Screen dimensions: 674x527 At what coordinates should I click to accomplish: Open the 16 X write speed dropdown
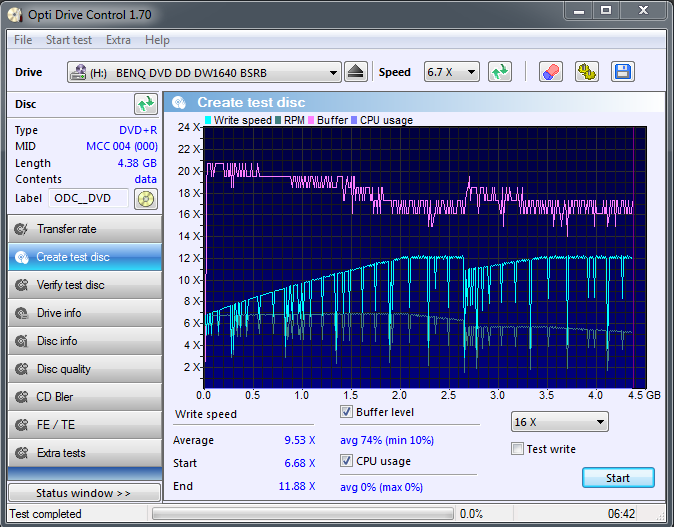coord(560,422)
